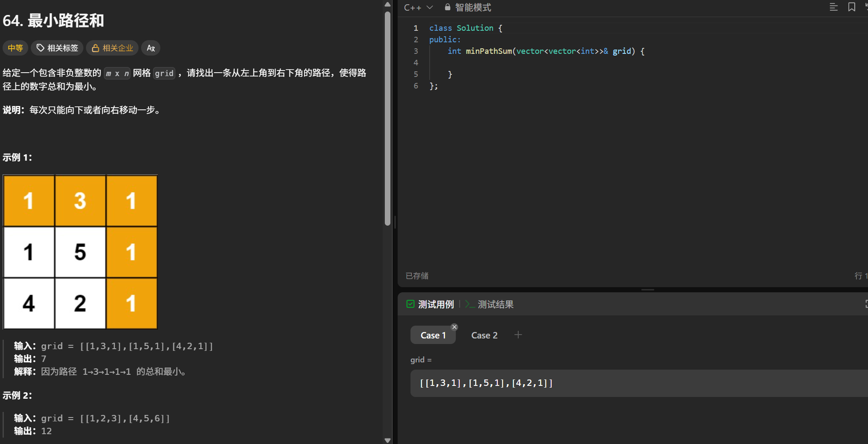The height and width of the screenshot is (444, 868).
Task: Click the description panel scrollbar thumb
Action: point(387,118)
